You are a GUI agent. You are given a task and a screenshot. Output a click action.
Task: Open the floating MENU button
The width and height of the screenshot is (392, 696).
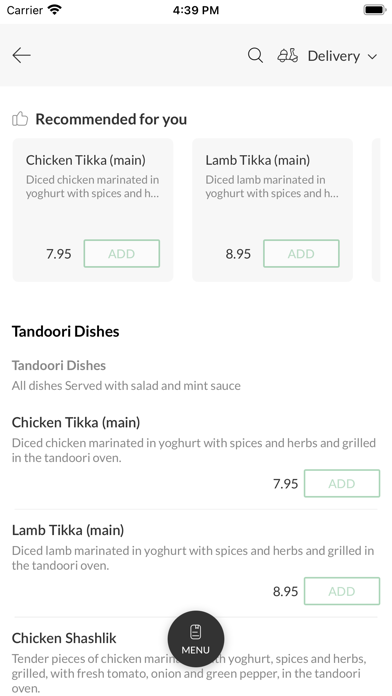tap(196, 639)
